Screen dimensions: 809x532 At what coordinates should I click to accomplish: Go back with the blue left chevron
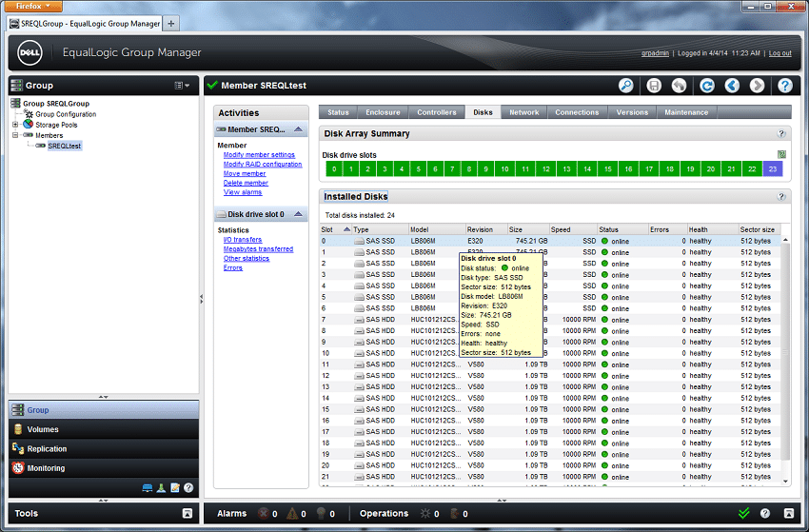(732, 86)
